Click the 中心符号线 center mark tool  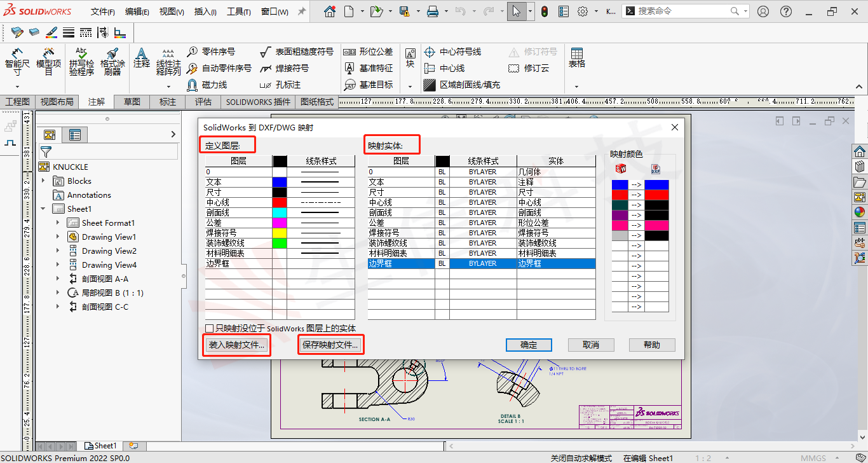click(x=452, y=52)
